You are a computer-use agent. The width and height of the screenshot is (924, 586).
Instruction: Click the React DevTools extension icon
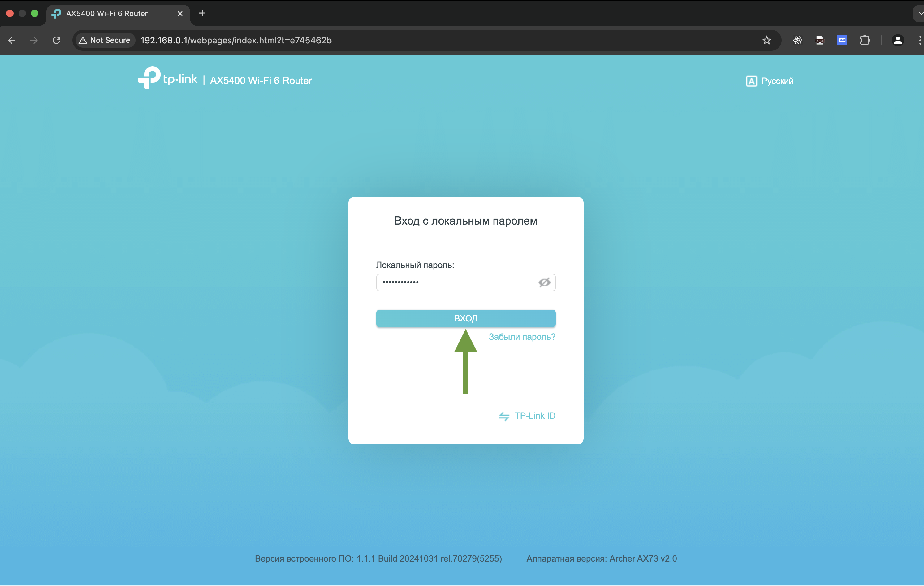[x=797, y=40]
